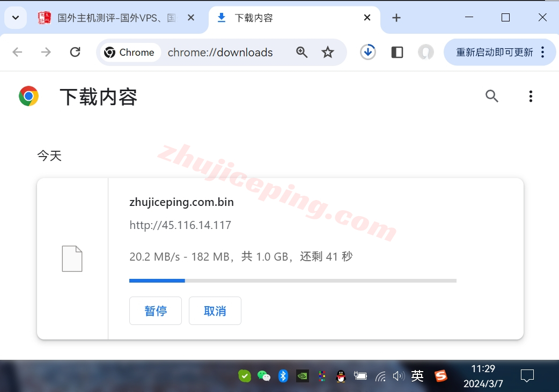The height and width of the screenshot is (392, 559).
Task: Open the QQ penguin tray icon
Action: pos(341,376)
